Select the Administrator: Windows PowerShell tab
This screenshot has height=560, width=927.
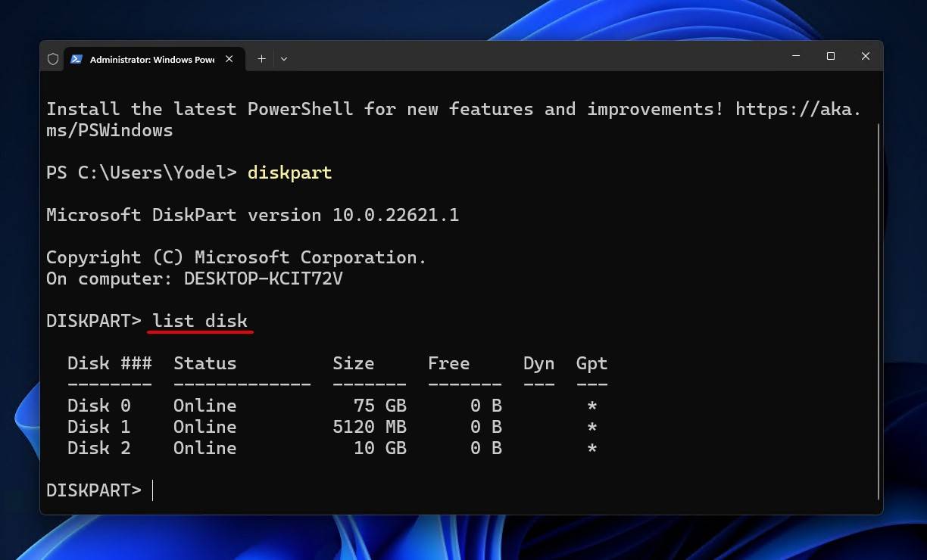[151, 59]
